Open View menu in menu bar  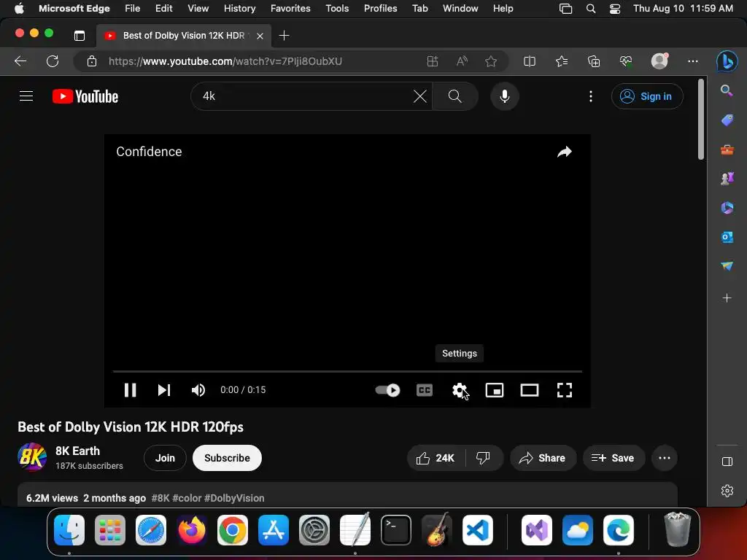pyautogui.click(x=198, y=8)
